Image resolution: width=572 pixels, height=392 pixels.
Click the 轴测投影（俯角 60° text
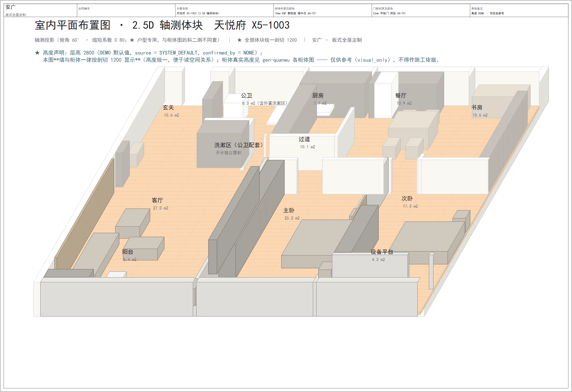[x=57, y=40]
